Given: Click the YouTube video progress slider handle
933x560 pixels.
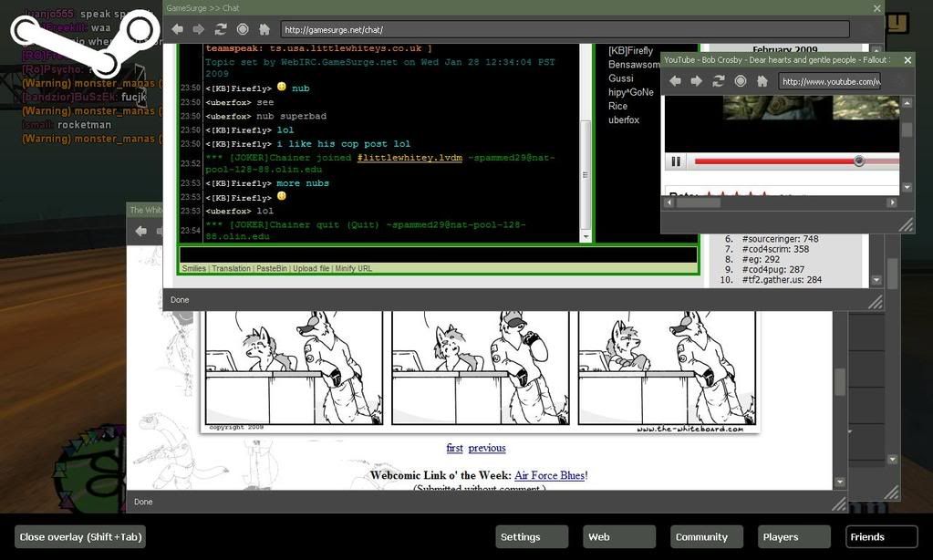Looking at the screenshot, I should [x=858, y=161].
